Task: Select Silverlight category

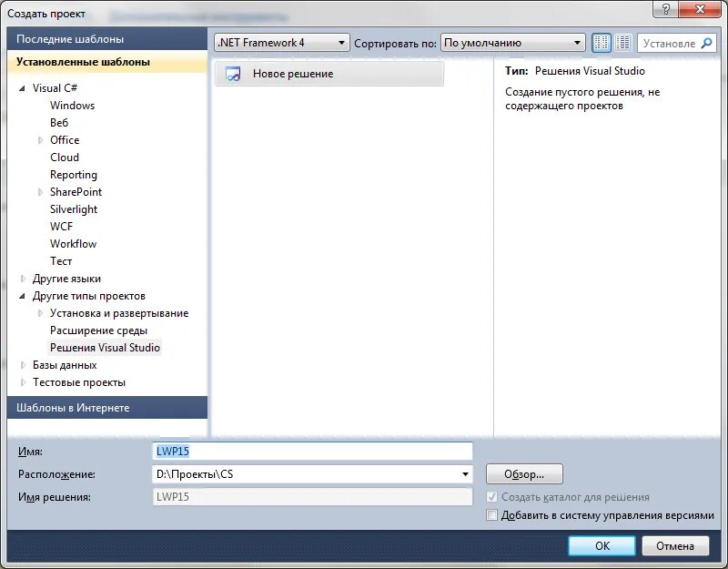Action: coord(74,209)
